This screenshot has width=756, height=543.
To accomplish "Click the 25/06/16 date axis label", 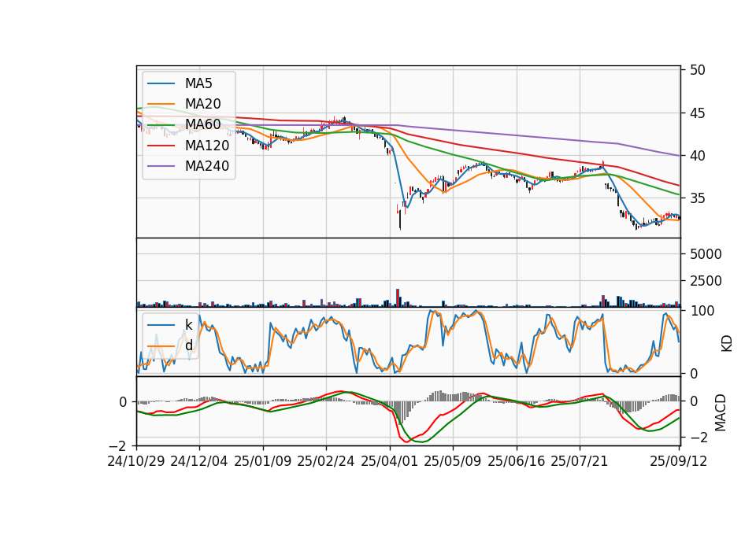I will (517, 461).
